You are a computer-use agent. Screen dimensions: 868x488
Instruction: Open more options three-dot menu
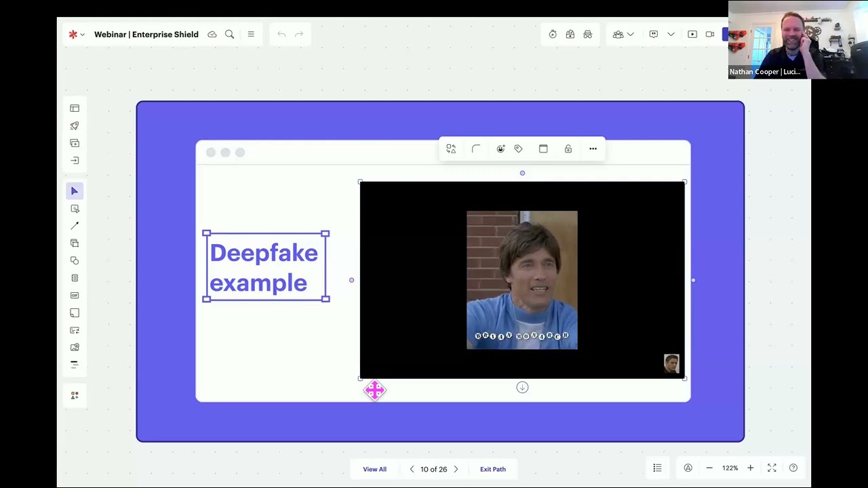593,149
